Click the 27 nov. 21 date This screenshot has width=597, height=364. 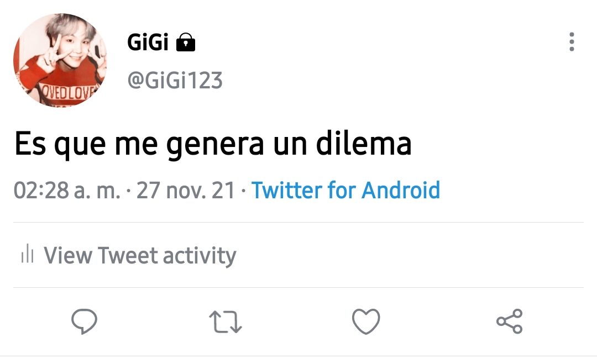click(186, 190)
